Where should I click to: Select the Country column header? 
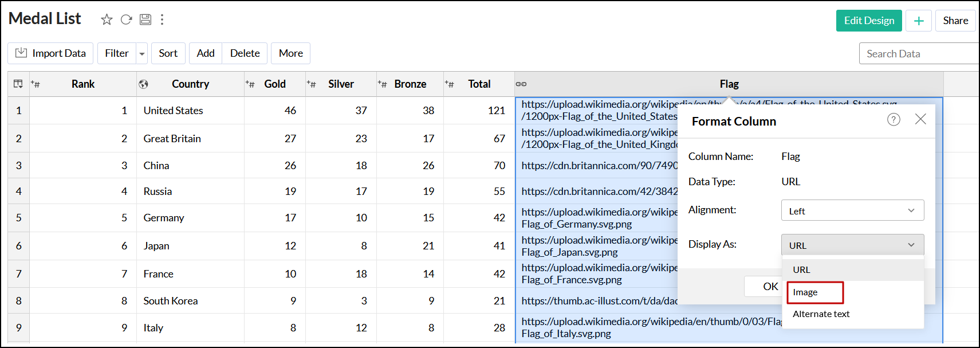[190, 84]
